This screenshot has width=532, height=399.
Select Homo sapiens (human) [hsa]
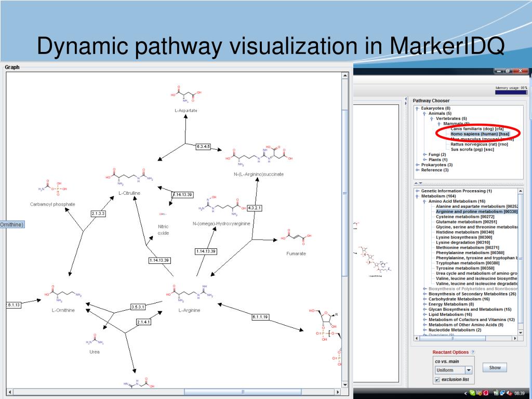(x=480, y=134)
